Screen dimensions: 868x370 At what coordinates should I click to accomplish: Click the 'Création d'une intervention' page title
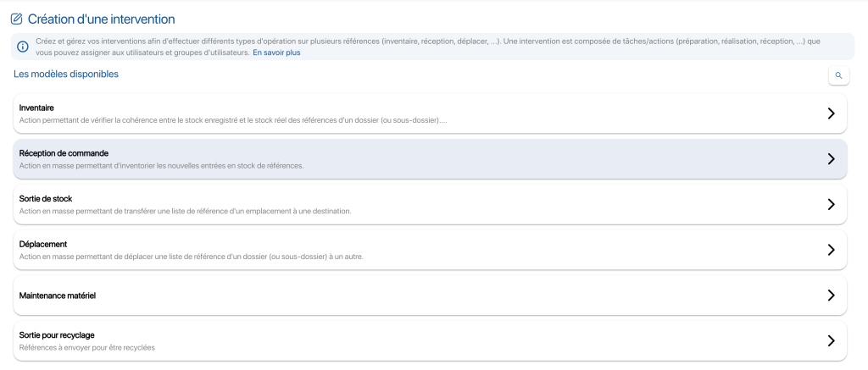102,19
